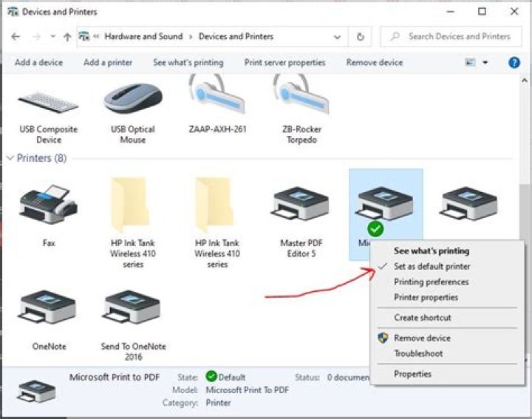The height and width of the screenshot is (419, 532).
Task: Select the second HP Ink Tank Wireless 410 series folder
Action: [214, 205]
